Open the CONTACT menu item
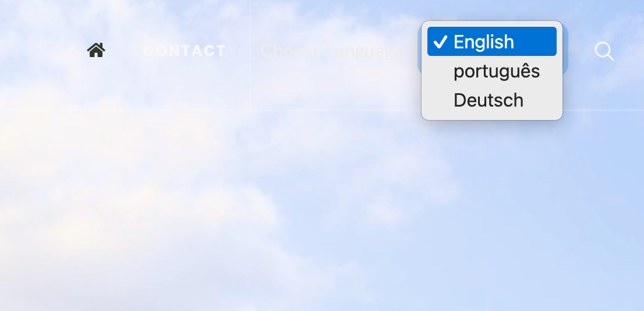Viewport: 644px width, 311px height. [184, 51]
